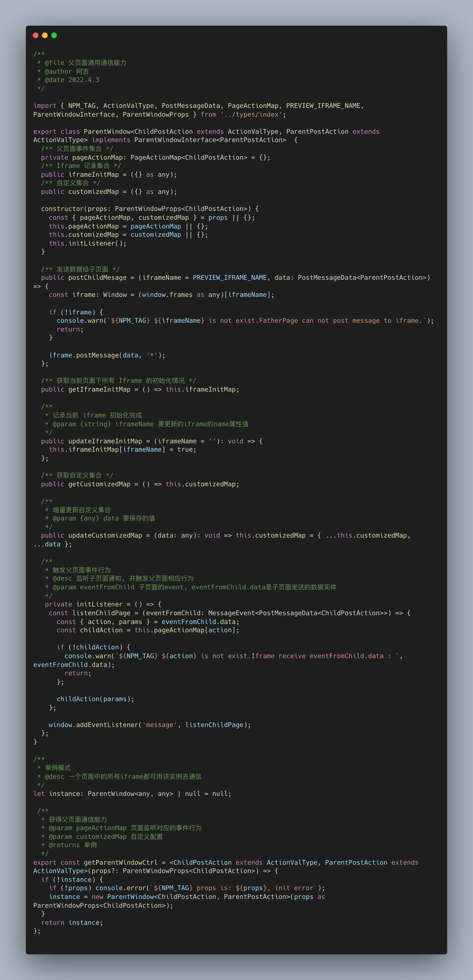Click the postChildMesage method name
473x980 pixels.
pyautogui.click(x=97, y=277)
